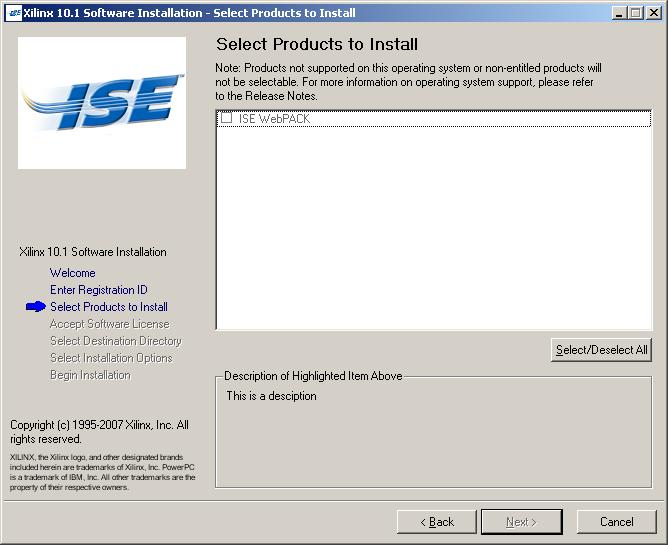Close the installer with the X icon
Image resolution: width=668 pixels, height=545 pixels.
(x=654, y=13)
